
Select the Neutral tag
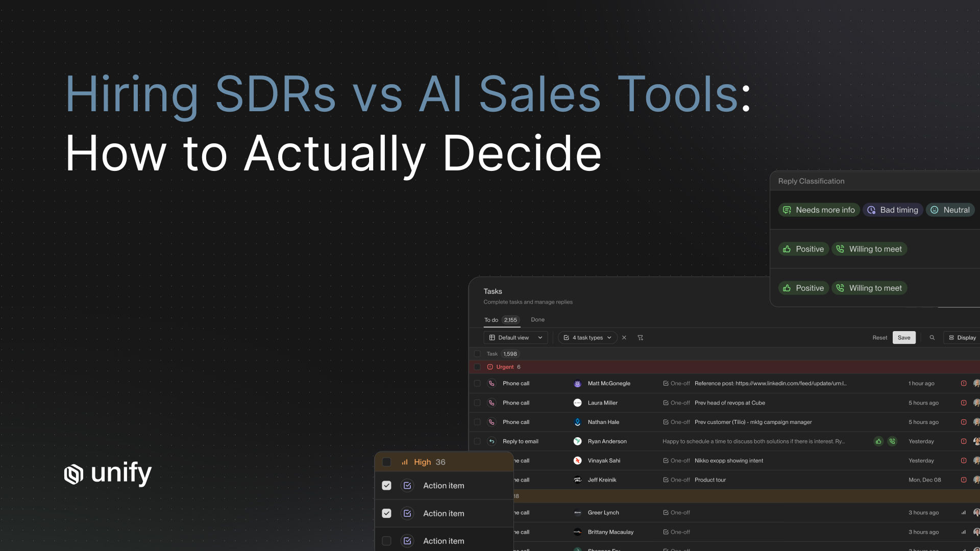(950, 210)
